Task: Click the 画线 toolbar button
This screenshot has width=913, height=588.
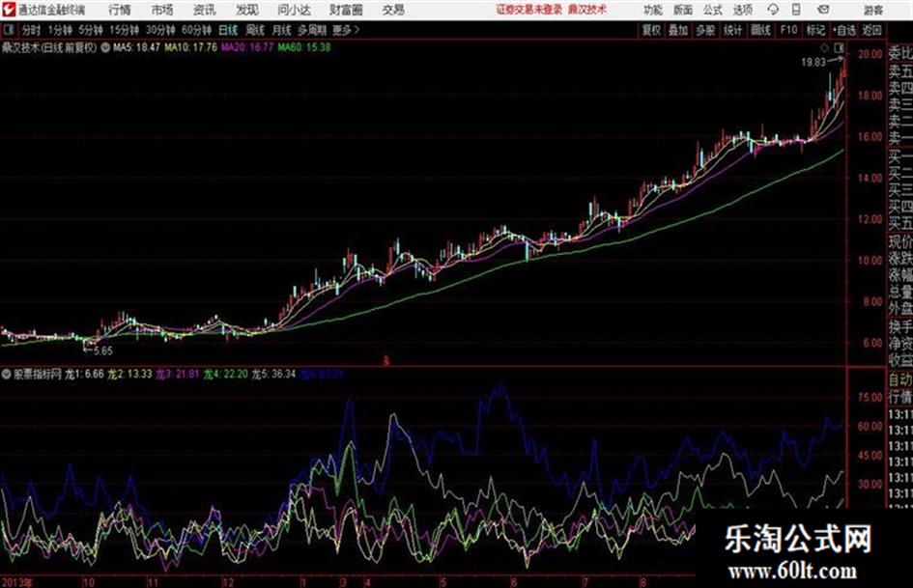Action: [760, 30]
